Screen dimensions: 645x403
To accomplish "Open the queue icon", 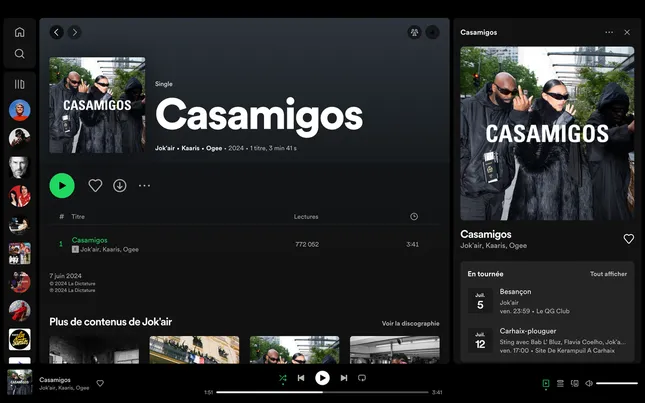I will coord(560,383).
